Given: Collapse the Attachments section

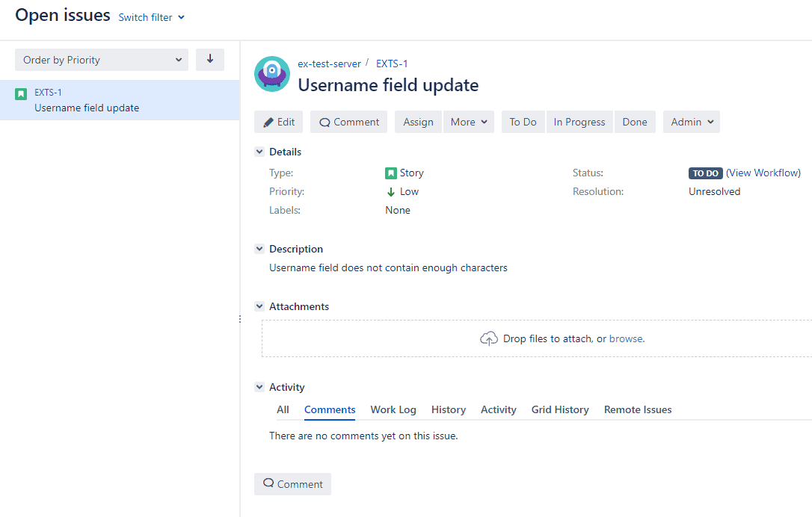Looking at the screenshot, I should pyautogui.click(x=259, y=306).
